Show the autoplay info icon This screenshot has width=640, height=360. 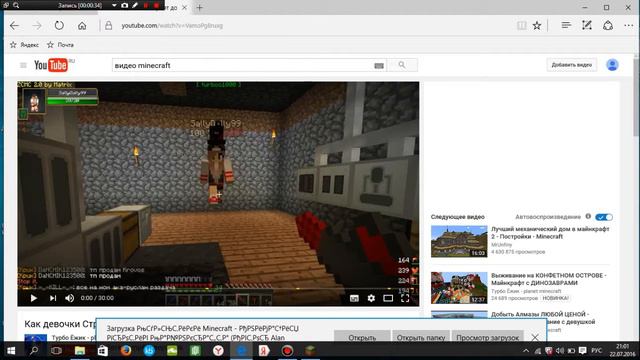pyautogui.click(x=588, y=216)
